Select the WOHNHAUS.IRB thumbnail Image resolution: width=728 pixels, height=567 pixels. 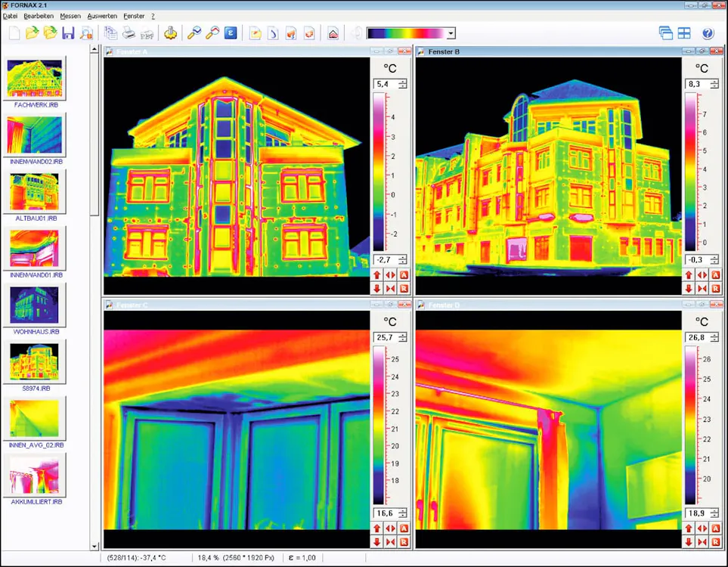point(36,305)
